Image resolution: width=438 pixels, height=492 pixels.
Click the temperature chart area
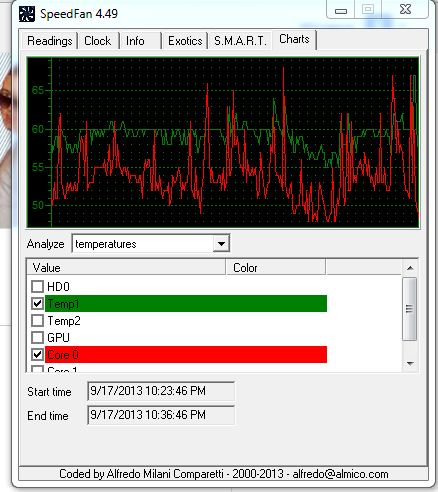223,142
